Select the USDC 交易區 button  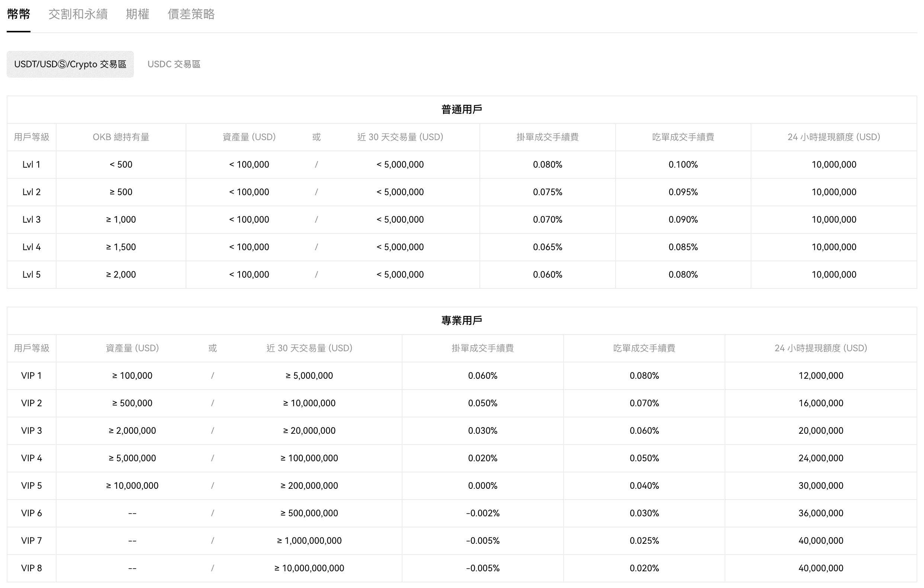pos(174,64)
